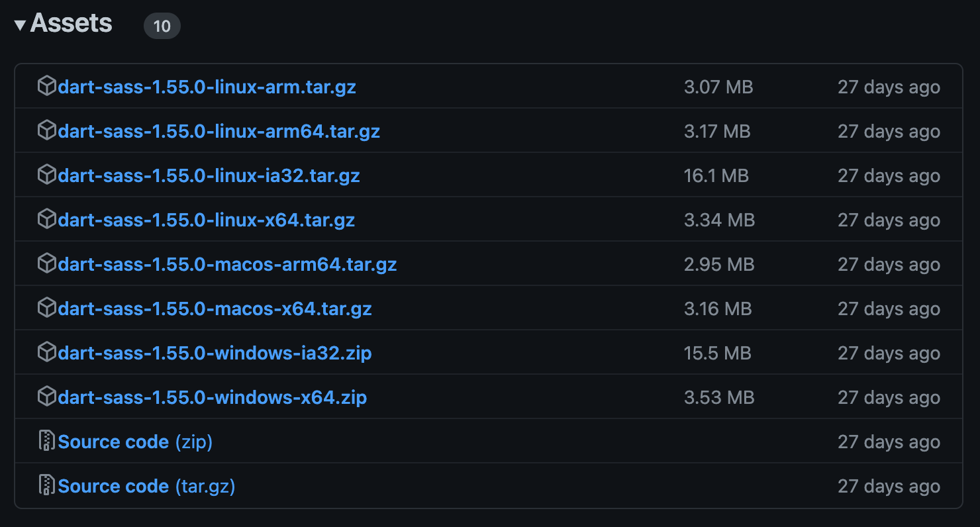Viewport: 980px width, 527px height.
Task: Click the package icon beside dart-sass-1.55.0-linux-arm.tar.gz
Action: click(x=46, y=86)
